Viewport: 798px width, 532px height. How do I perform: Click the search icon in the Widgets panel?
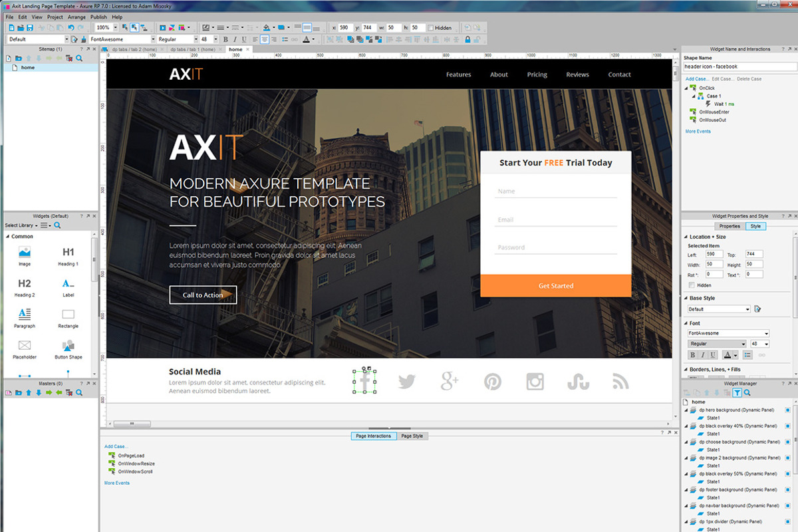[57, 225]
